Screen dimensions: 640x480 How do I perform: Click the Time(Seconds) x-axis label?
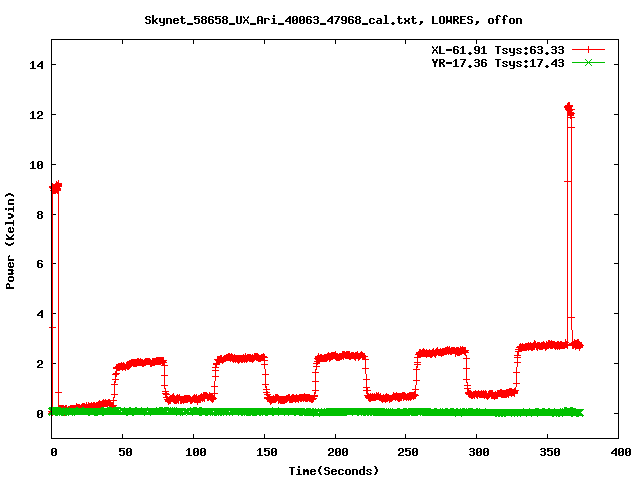click(x=334, y=471)
